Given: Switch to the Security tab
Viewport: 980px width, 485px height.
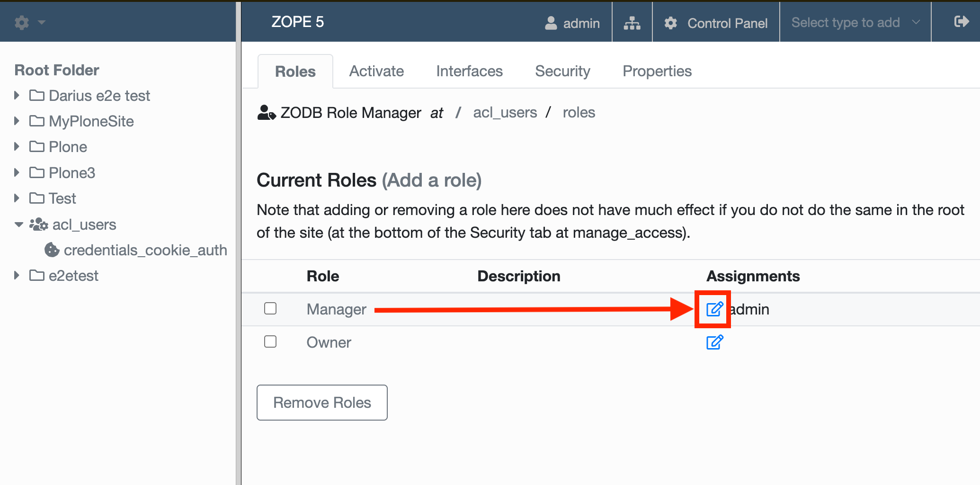Looking at the screenshot, I should [562, 71].
